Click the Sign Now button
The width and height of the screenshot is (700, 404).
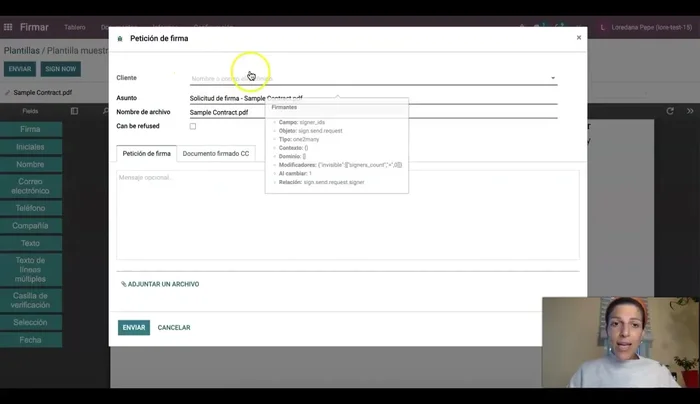point(60,69)
